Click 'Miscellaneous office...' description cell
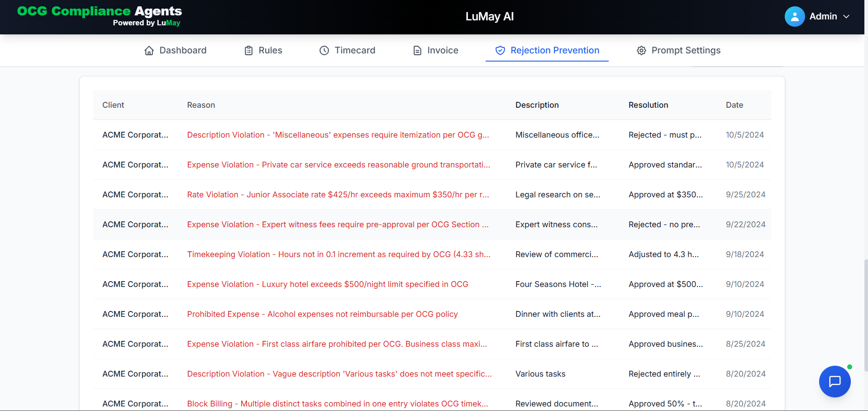Screen dimensions: 868x411 [x=557, y=135]
